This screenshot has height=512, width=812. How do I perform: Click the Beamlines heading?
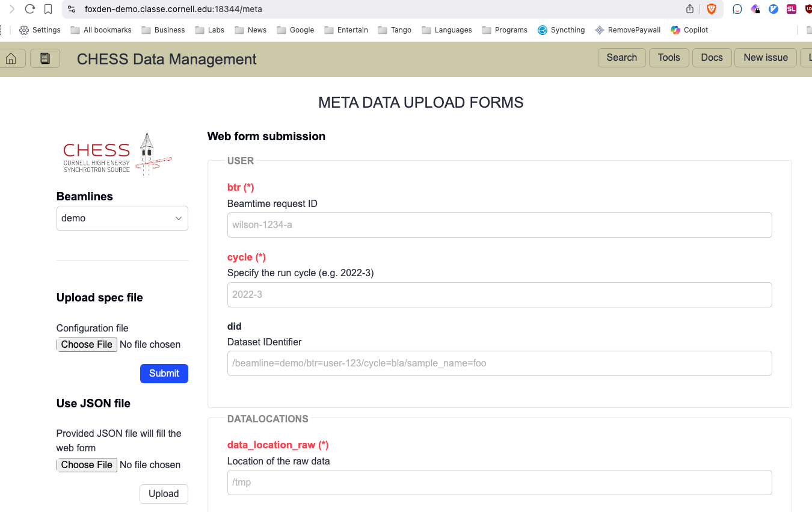[x=85, y=197]
